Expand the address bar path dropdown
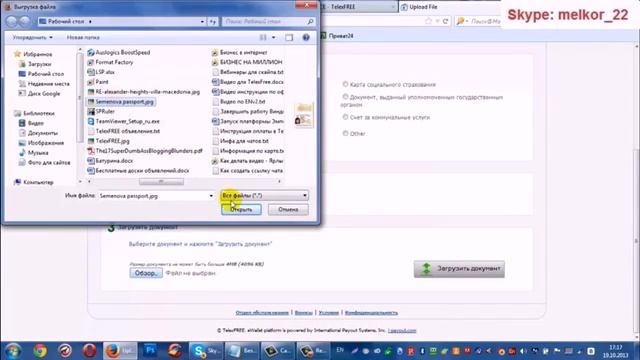The height and width of the screenshot is (360, 640). pyautogui.click(x=202, y=22)
